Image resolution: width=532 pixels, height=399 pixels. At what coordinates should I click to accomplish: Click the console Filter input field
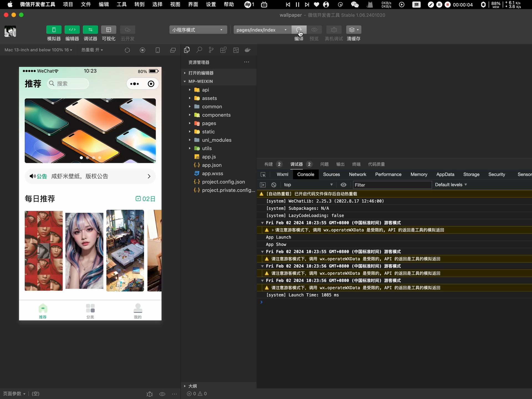[x=392, y=185]
